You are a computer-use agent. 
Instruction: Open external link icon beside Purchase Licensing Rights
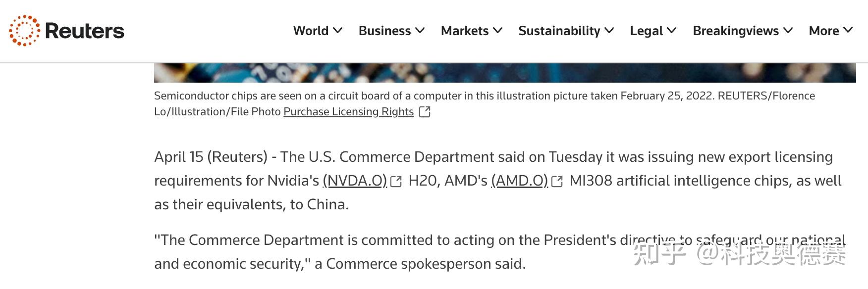tap(425, 112)
